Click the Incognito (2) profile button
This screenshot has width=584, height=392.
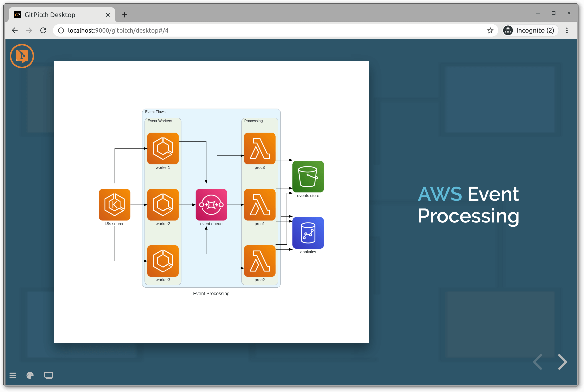[530, 30]
